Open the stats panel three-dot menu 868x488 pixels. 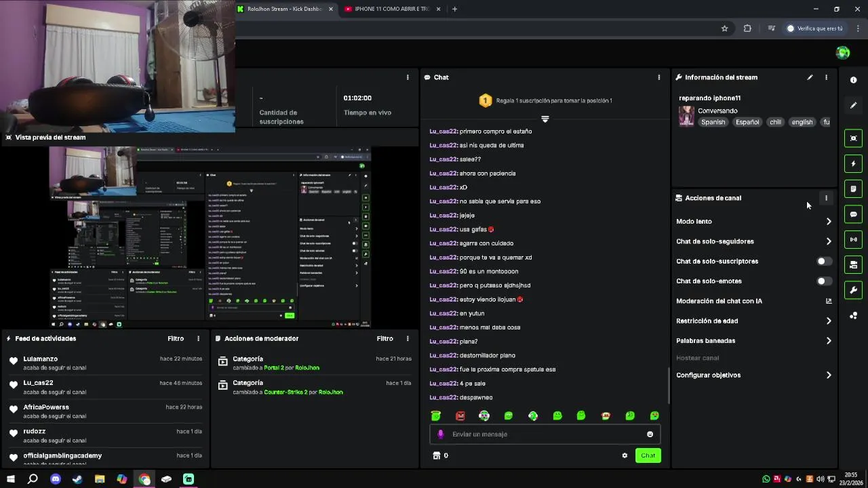pos(408,77)
